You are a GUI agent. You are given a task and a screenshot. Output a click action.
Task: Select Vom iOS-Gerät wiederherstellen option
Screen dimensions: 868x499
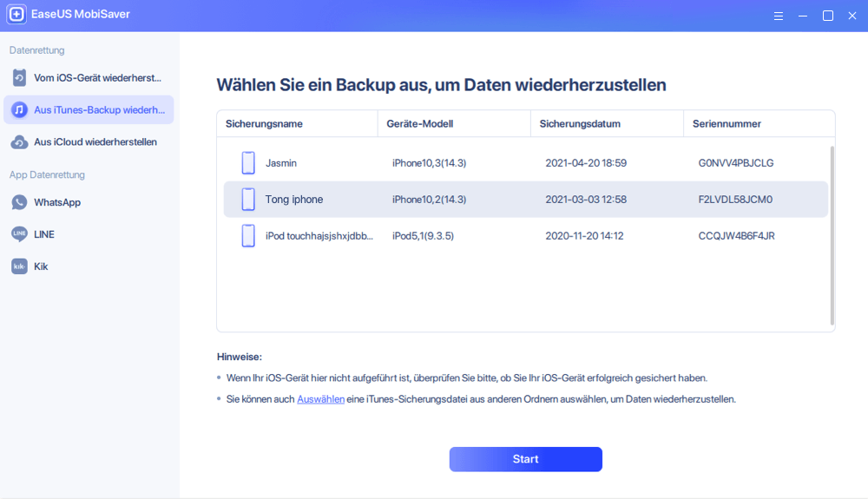tap(89, 78)
